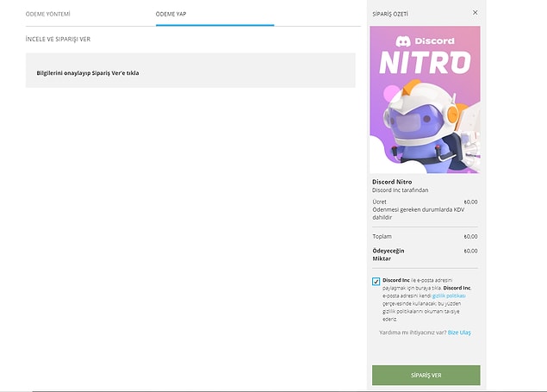The width and height of the screenshot is (547, 392).
Task: Click the Bize Ulaş help link
Action: point(459,333)
